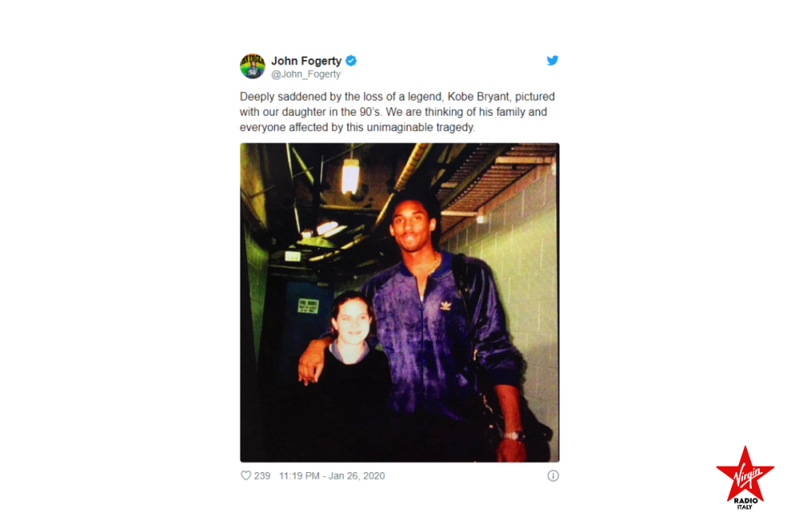Like the tweet with heart icon
The width and height of the screenshot is (799, 532).
click(x=245, y=475)
